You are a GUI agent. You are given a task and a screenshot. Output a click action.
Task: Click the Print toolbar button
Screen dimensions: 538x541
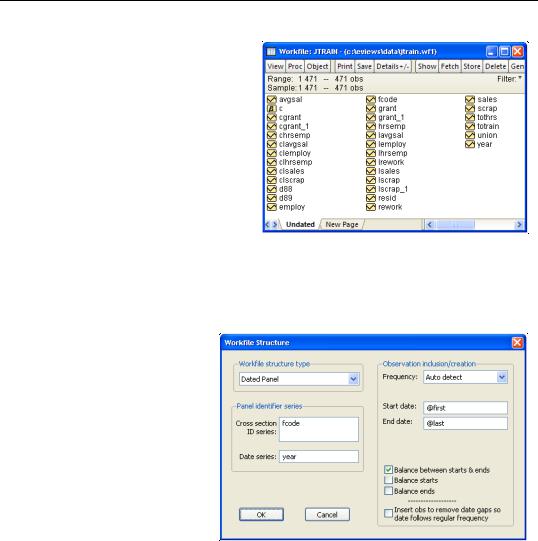(345, 66)
